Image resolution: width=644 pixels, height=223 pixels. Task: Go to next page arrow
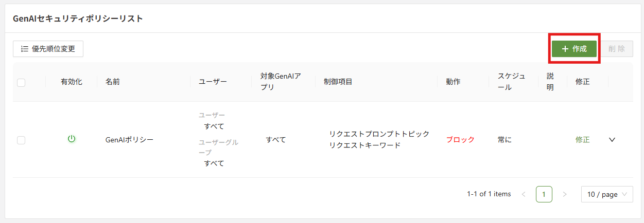tap(565, 194)
